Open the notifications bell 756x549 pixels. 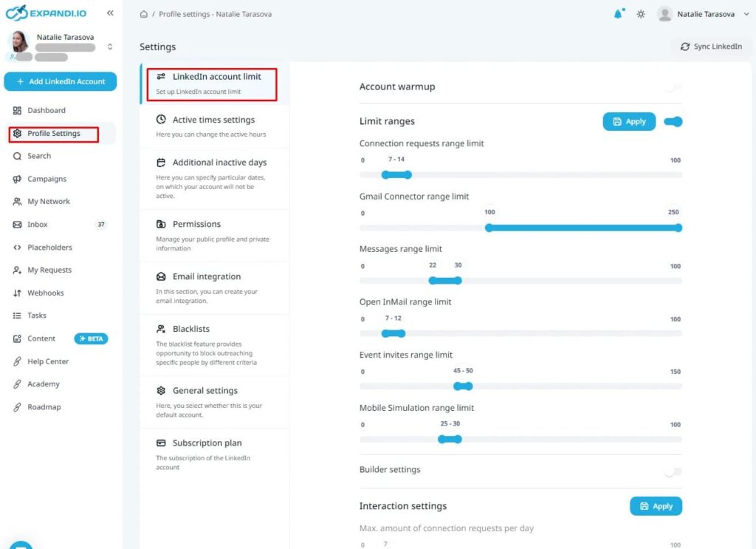618,14
